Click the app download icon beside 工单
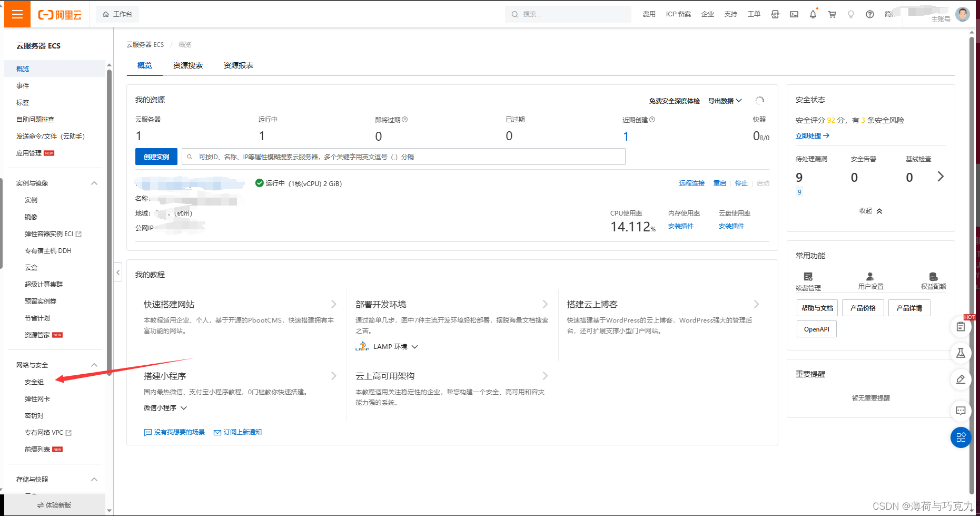980x516 pixels. [x=775, y=14]
